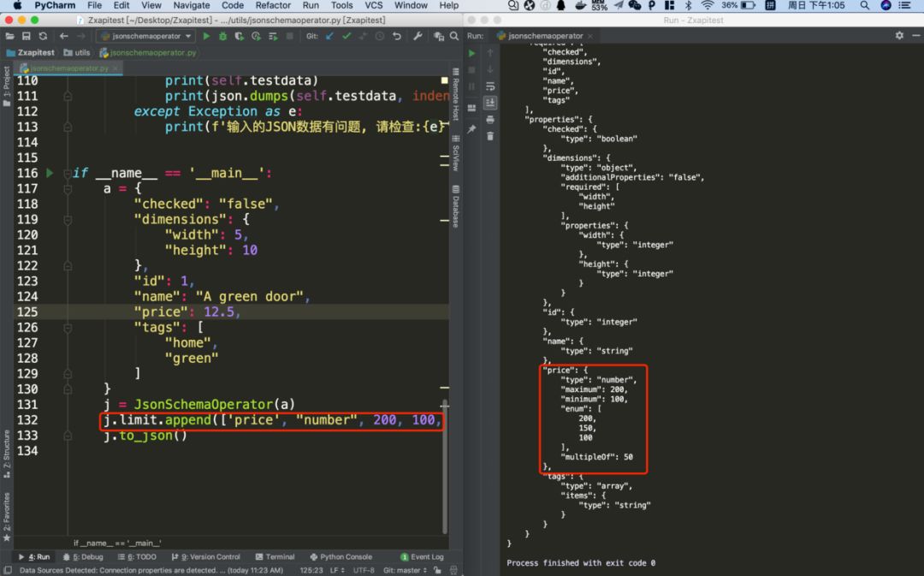Open the Event Log

422,556
